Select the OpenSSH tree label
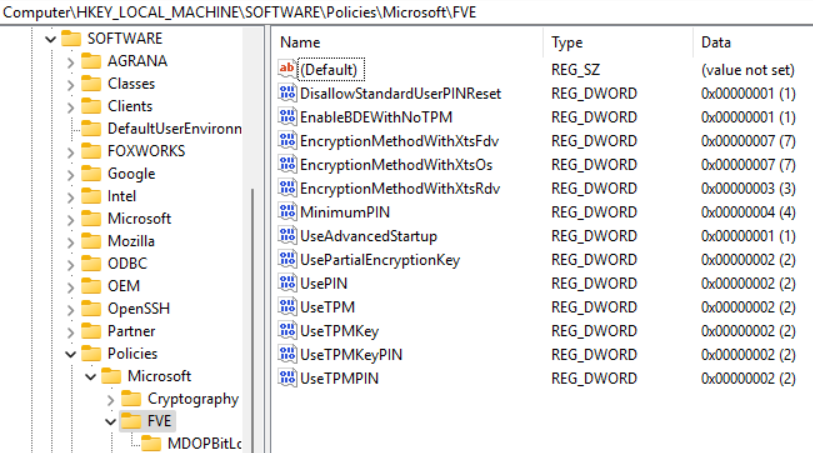The image size is (813, 453). click(x=138, y=309)
